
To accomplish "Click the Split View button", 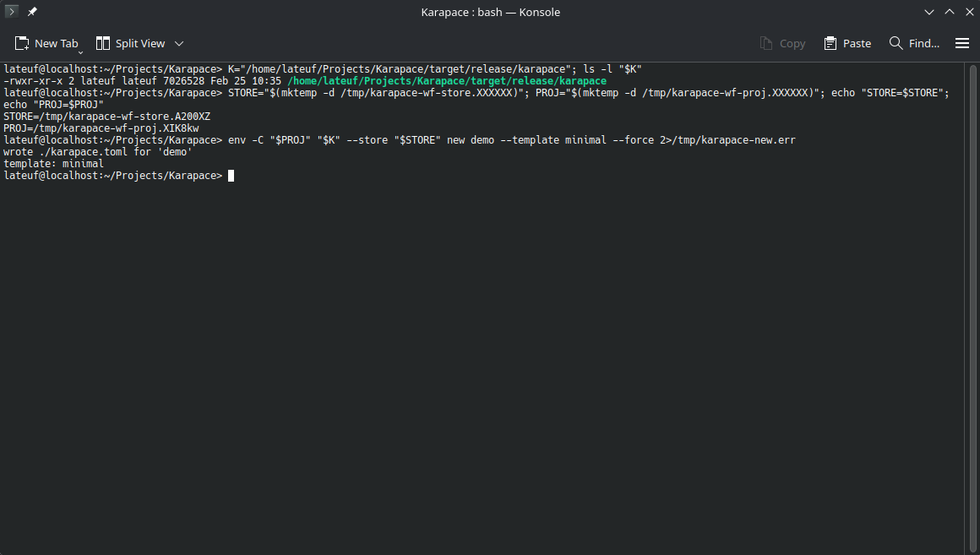I will (131, 43).
